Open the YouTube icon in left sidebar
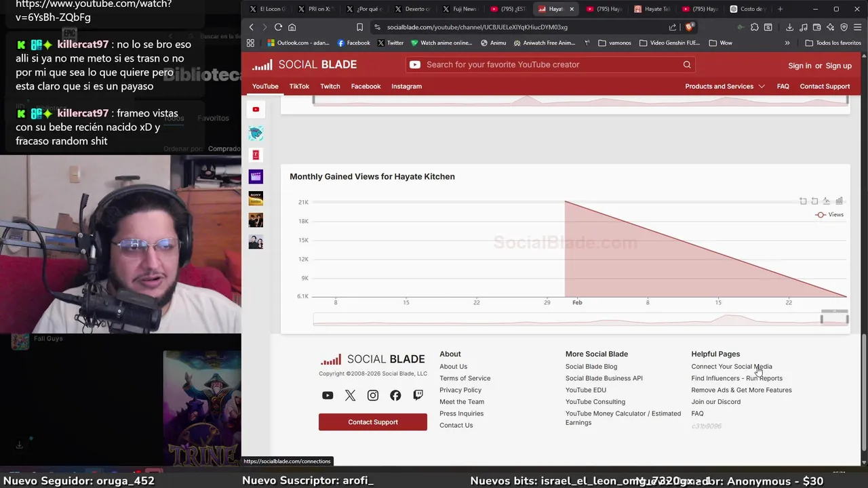The height and width of the screenshot is (488, 868). (256, 109)
